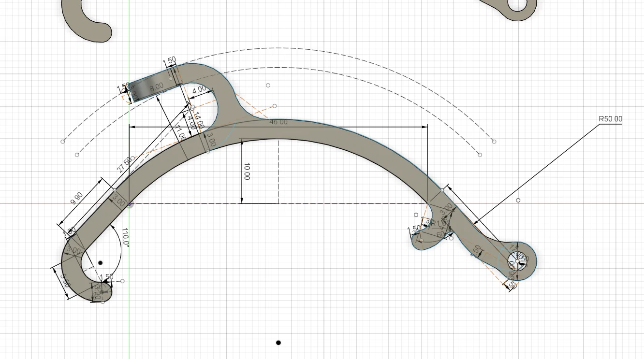This screenshot has width=644, height=359.
Task: Select the 110.0° angle dimension
Action: click(x=126, y=238)
